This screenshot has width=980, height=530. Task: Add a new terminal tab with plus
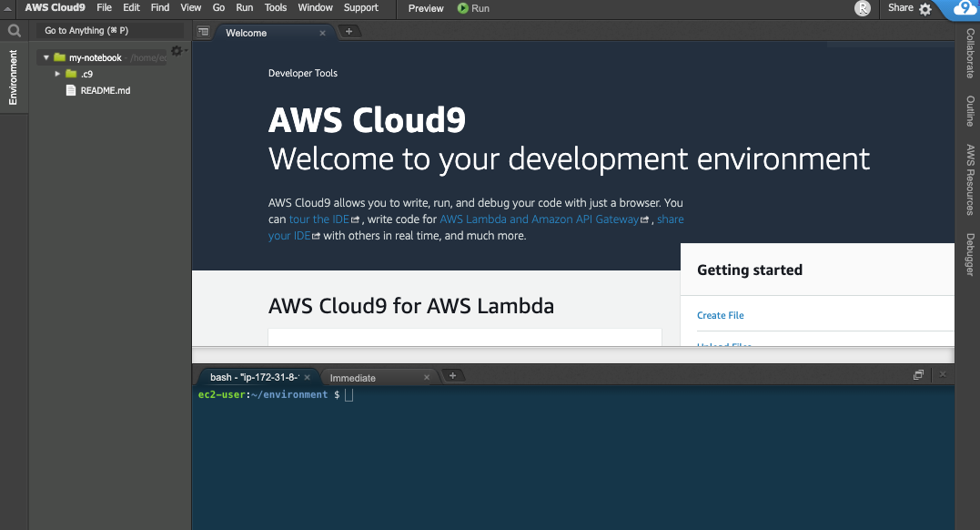[x=452, y=375]
